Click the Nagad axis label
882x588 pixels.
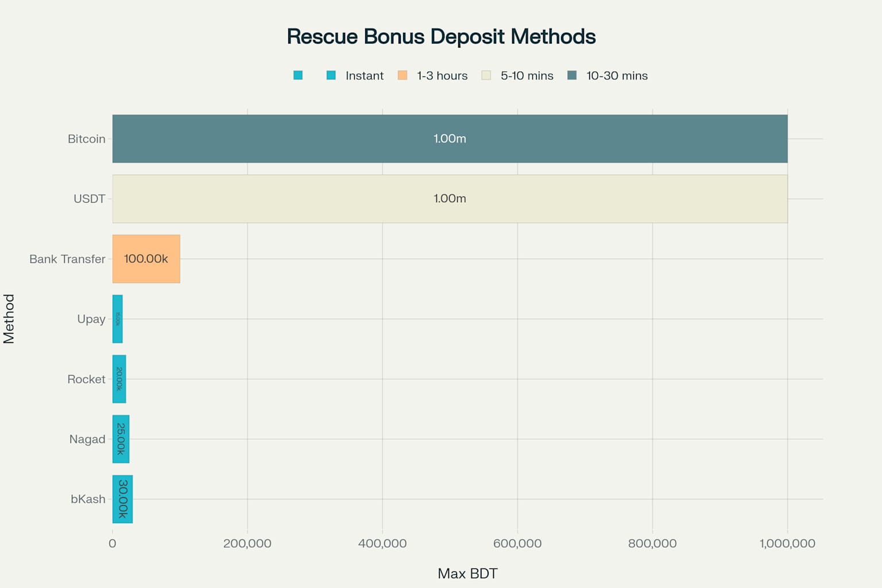pos(87,439)
